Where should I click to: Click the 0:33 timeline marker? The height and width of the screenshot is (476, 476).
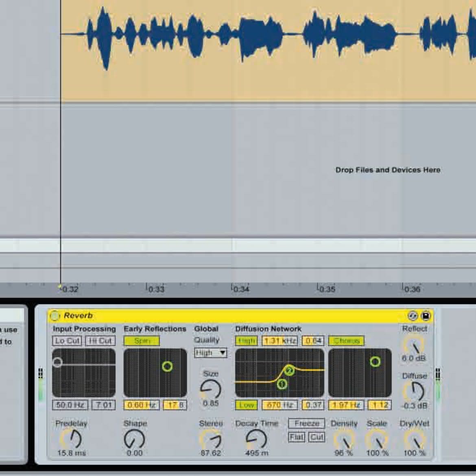coord(156,289)
